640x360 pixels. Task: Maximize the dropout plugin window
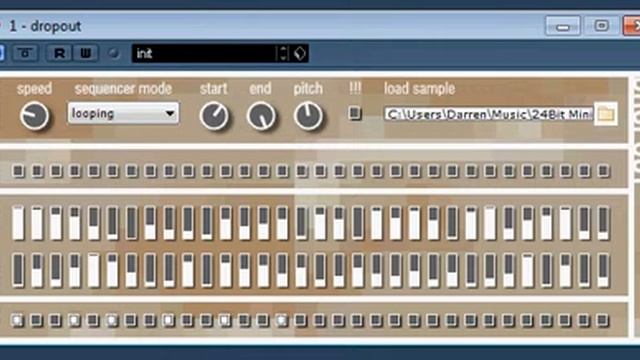coord(602,26)
